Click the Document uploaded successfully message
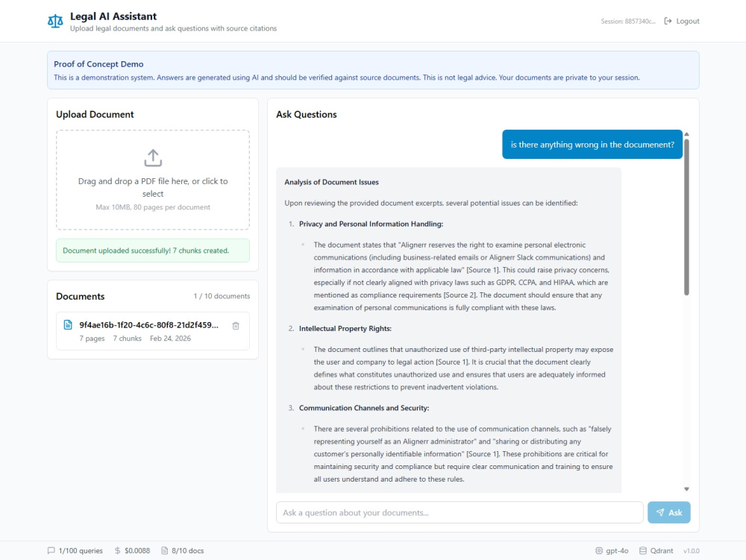The image size is (746, 560). [153, 251]
